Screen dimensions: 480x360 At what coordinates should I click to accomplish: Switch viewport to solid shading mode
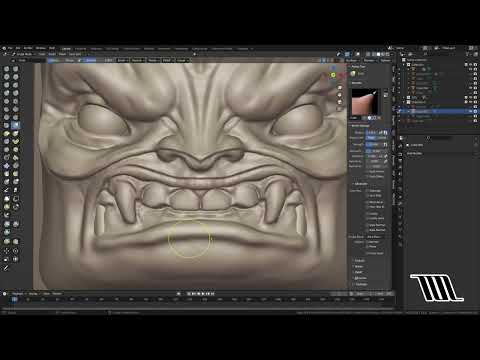pyautogui.click(x=378, y=54)
